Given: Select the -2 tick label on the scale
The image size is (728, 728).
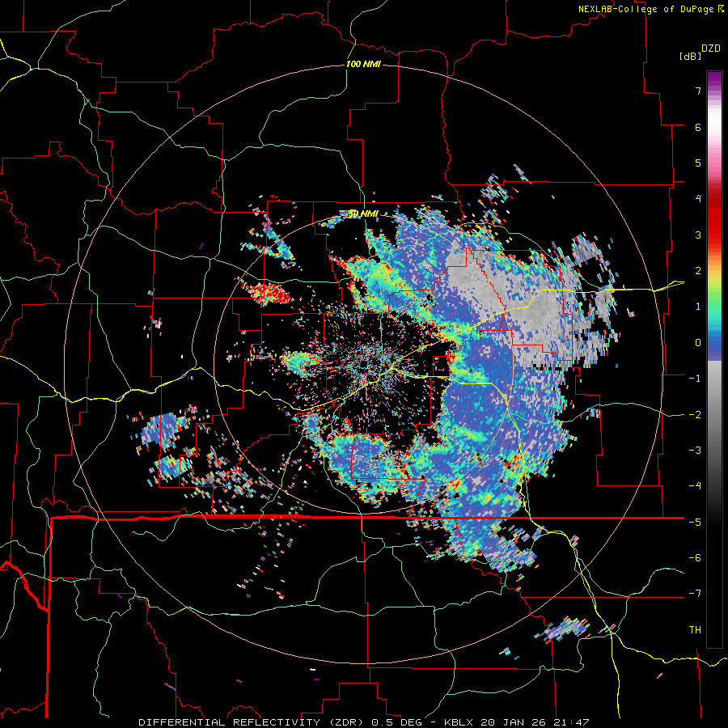Looking at the screenshot, I should (695, 414).
